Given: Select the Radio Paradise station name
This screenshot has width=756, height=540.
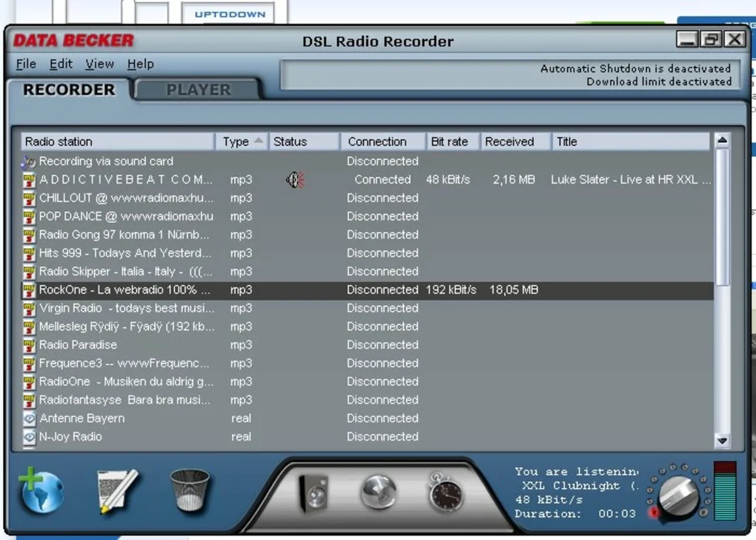Looking at the screenshot, I should pos(78,345).
